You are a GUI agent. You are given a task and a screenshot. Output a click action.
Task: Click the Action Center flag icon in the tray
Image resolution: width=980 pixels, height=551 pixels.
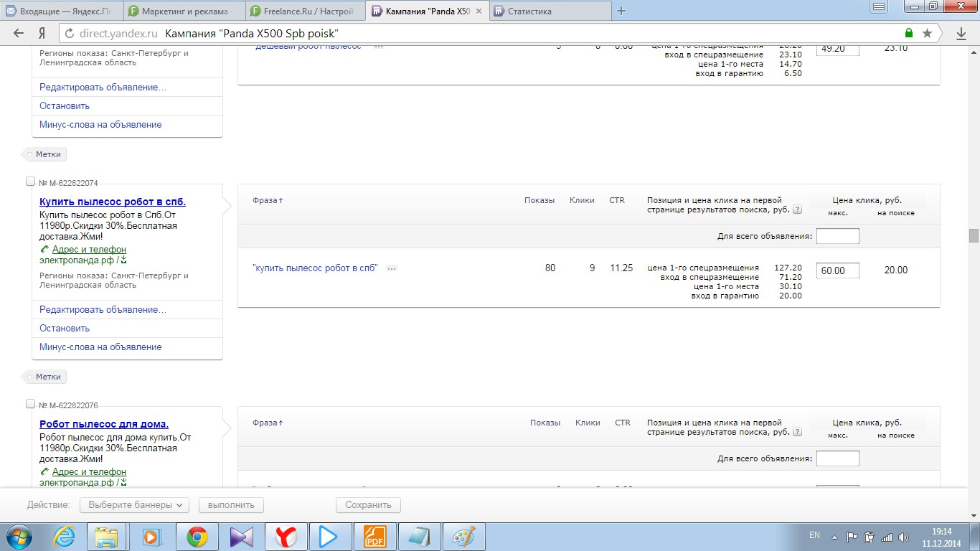[x=852, y=537]
